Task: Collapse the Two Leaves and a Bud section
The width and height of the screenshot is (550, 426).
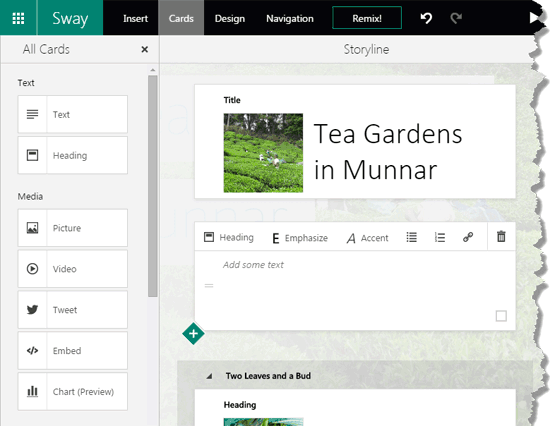Action: click(209, 376)
